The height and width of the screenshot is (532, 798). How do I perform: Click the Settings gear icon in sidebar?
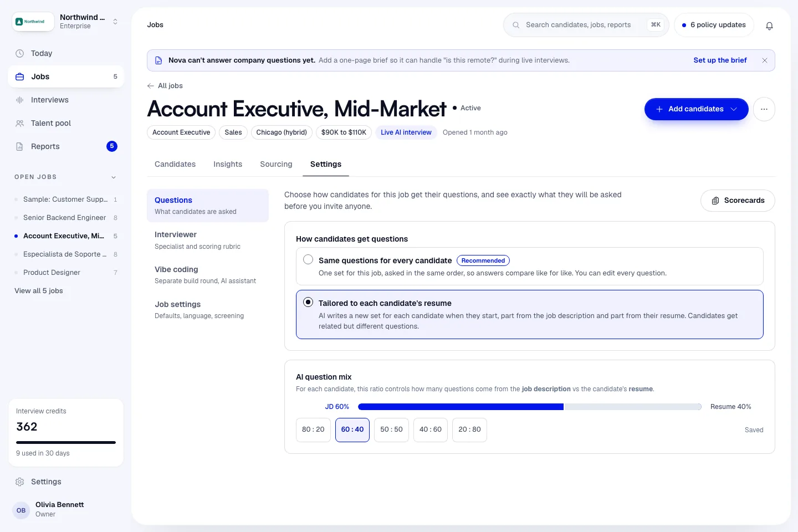pyautogui.click(x=20, y=482)
